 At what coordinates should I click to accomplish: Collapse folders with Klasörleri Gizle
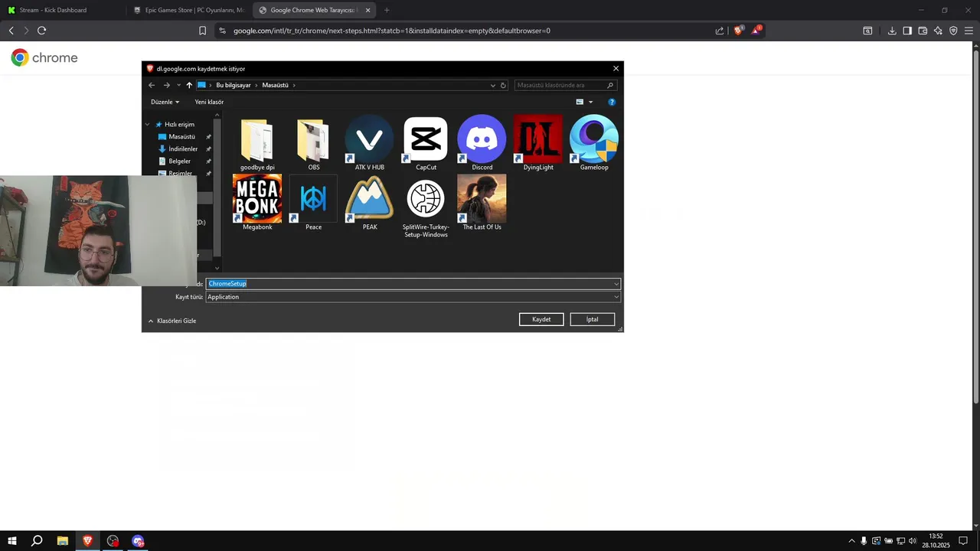pyautogui.click(x=172, y=321)
